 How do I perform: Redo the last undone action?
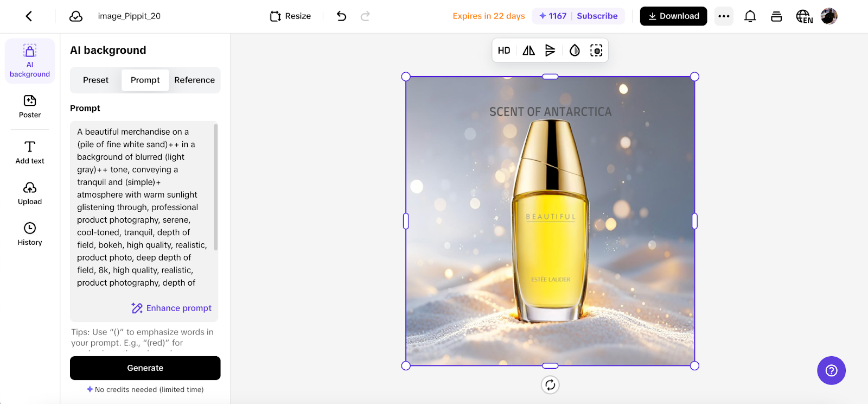pyautogui.click(x=365, y=16)
